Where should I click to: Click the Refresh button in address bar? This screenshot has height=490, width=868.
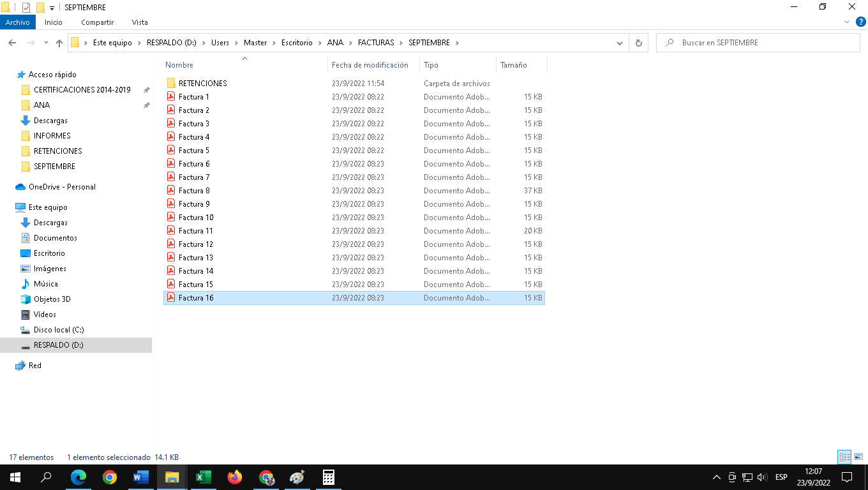click(638, 43)
